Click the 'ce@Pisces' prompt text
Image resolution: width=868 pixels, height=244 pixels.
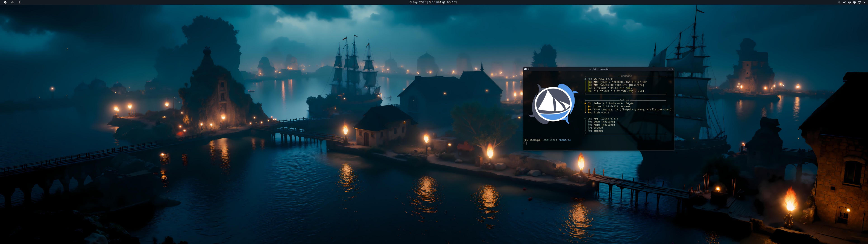550,140
